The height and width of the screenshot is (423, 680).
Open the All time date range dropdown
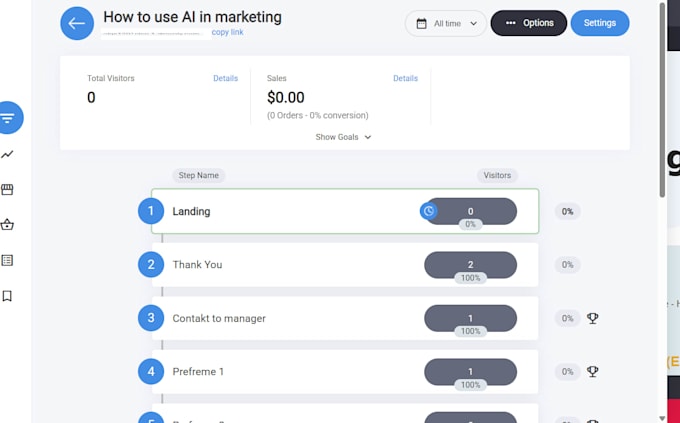click(446, 23)
